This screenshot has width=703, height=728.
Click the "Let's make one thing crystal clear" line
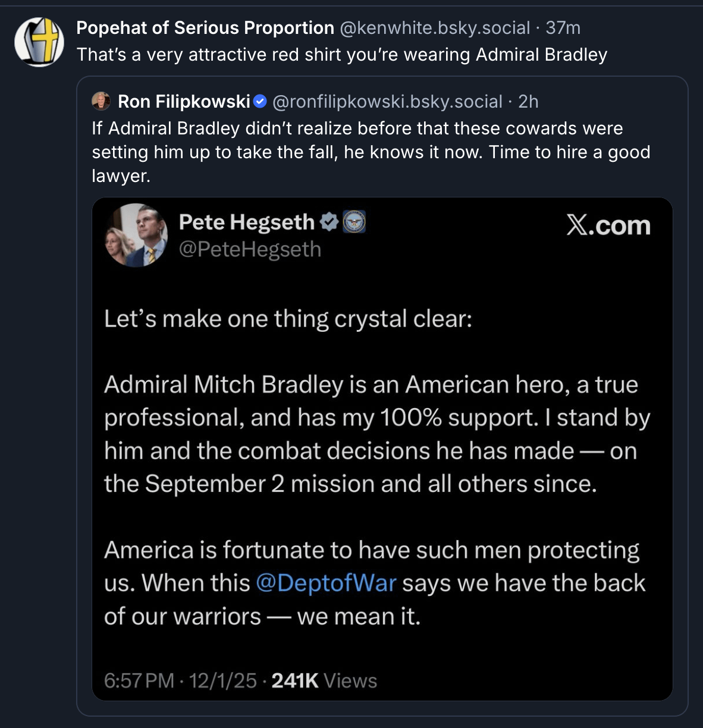click(288, 319)
